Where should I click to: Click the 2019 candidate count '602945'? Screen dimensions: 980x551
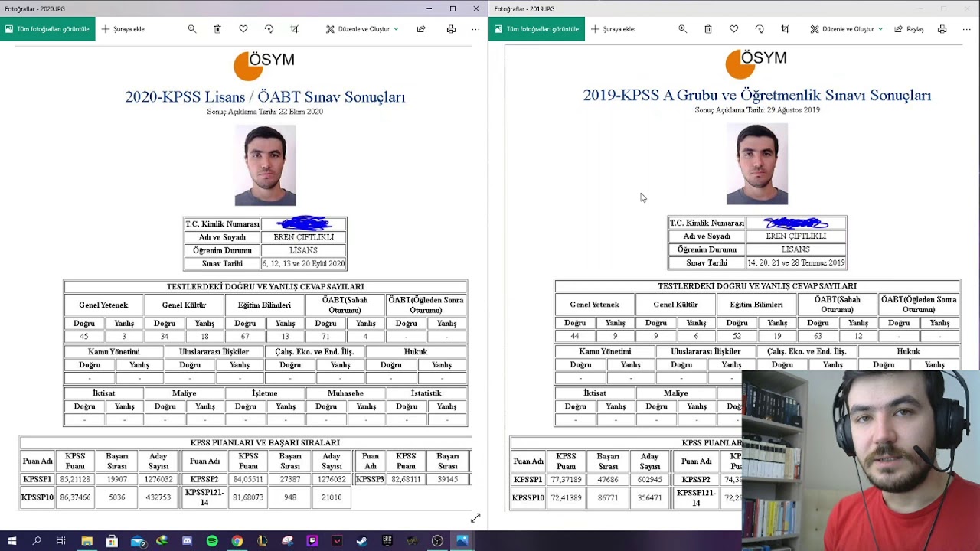(649, 480)
